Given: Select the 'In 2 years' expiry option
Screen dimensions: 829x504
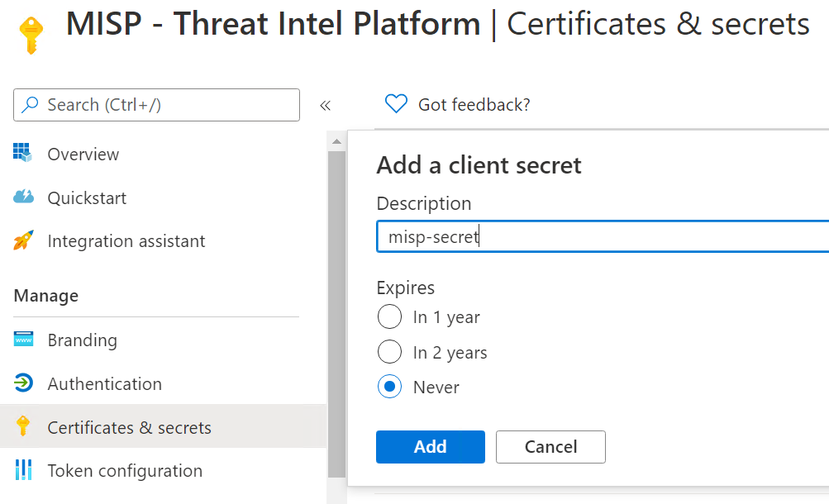Looking at the screenshot, I should [x=389, y=352].
